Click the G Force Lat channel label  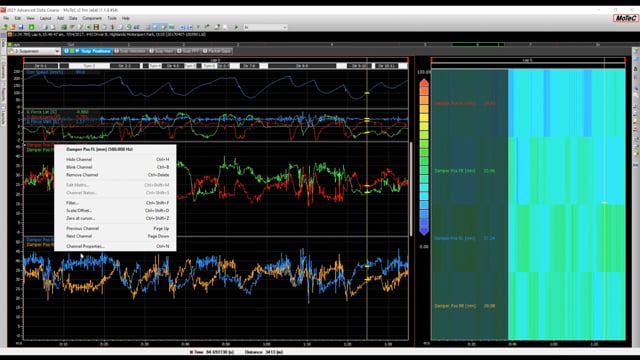[42, 111]
